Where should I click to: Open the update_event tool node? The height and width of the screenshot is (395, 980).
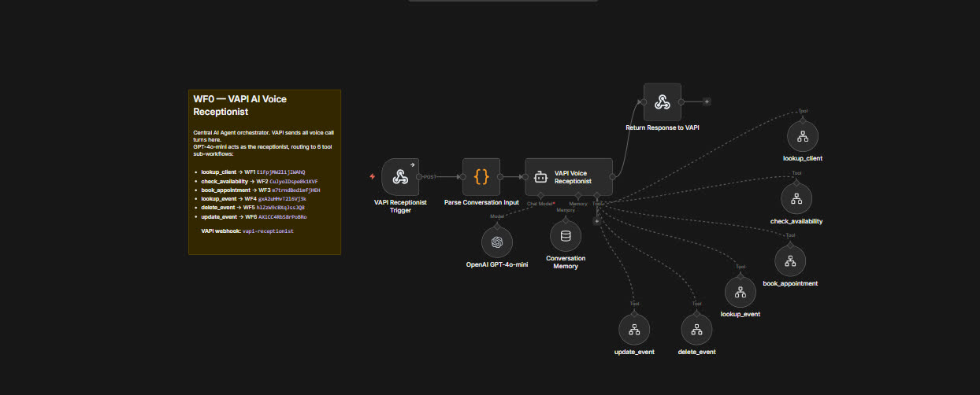[x=634, y=329]
